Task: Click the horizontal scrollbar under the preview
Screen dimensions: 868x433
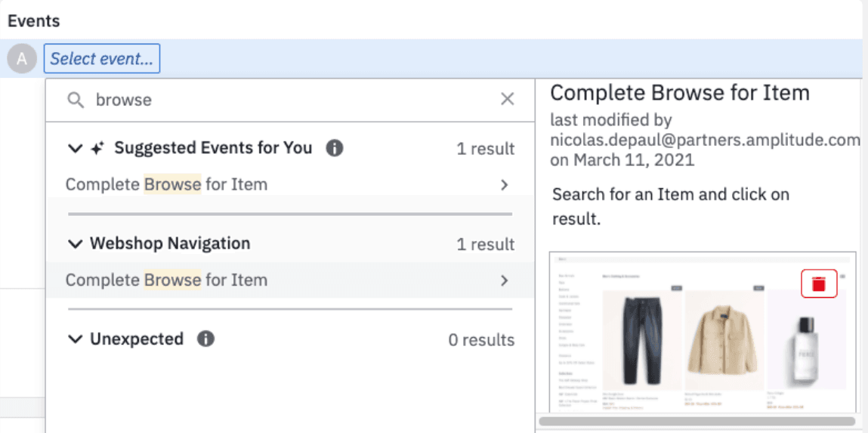Action: click(x=697, y=421)
